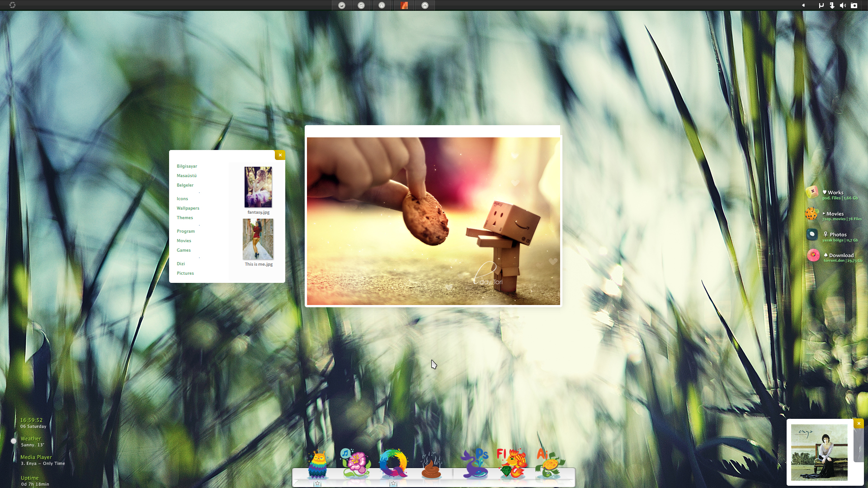Open Pictures folder link
868x488 pixels.
click(185, 273)
